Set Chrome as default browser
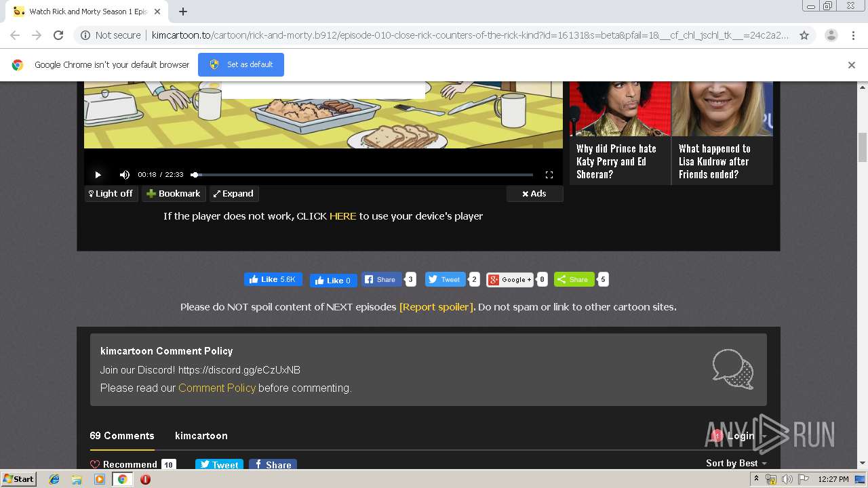The width and height of the screenshot is (868, 488). [x=241, y=64]
